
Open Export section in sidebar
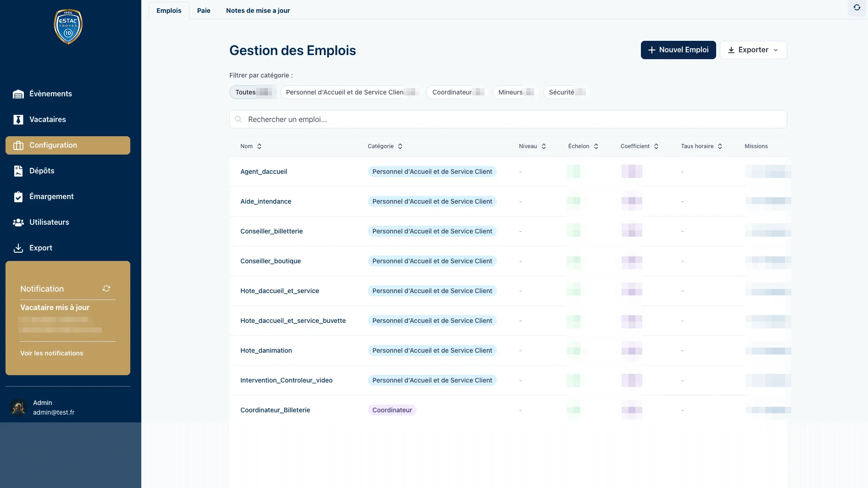[68, 248]
